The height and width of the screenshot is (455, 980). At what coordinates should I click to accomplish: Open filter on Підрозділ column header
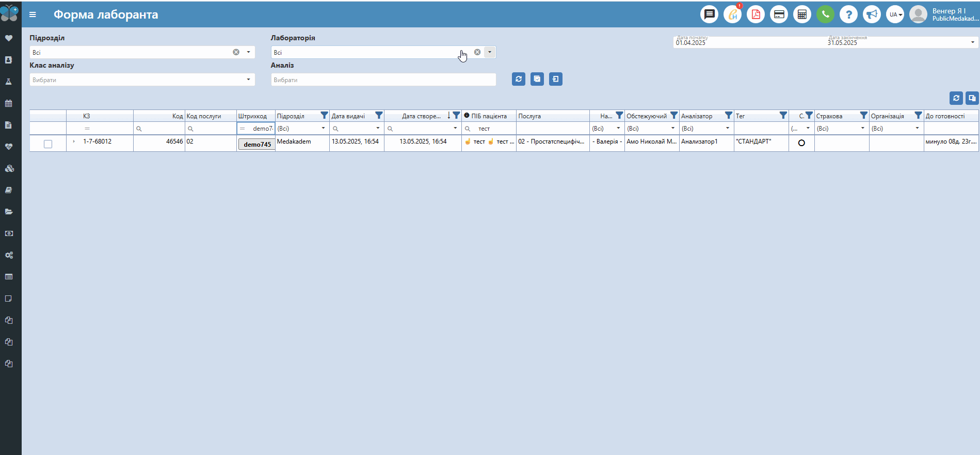tap(324, 116)
